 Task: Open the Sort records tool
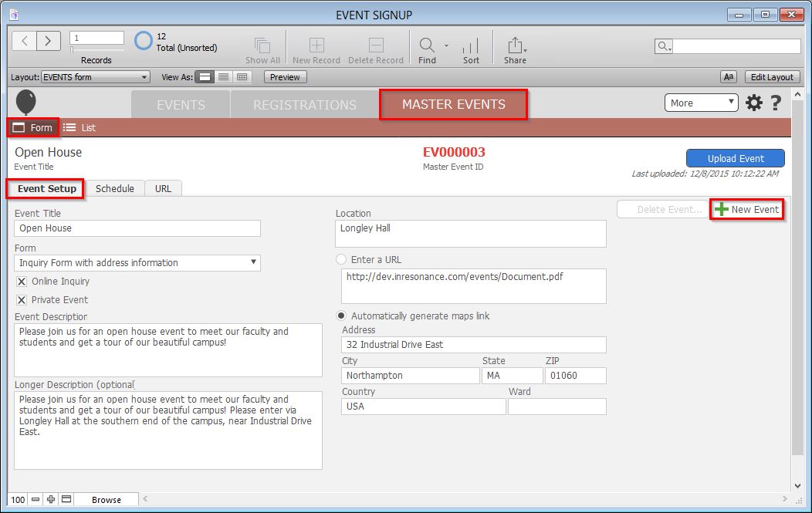click(471, 46)
